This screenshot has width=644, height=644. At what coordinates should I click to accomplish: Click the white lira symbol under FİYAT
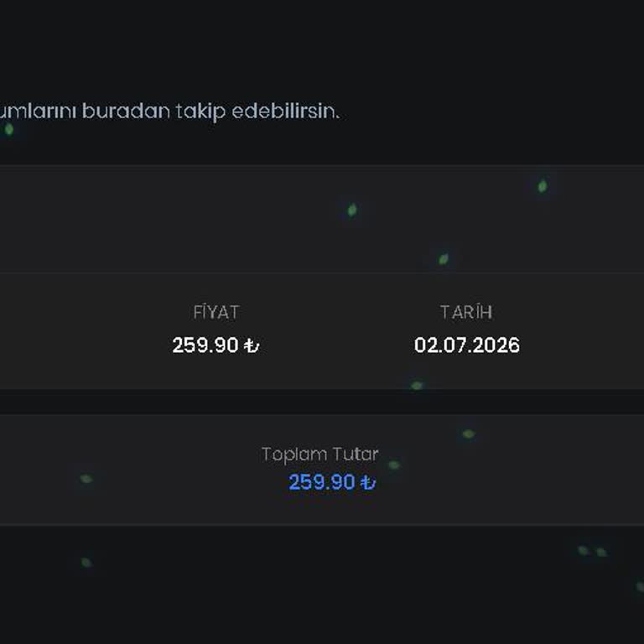(x=252, y=345)
